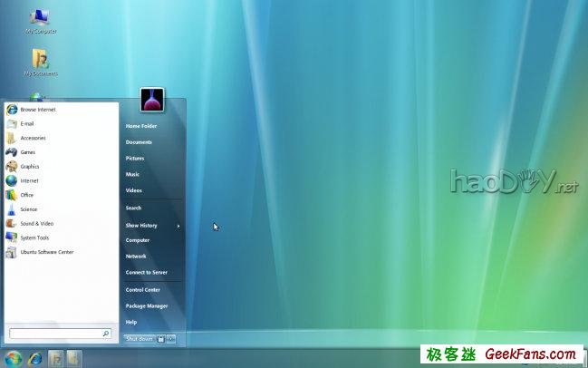Click the user avatar picture

pos(151,100)
